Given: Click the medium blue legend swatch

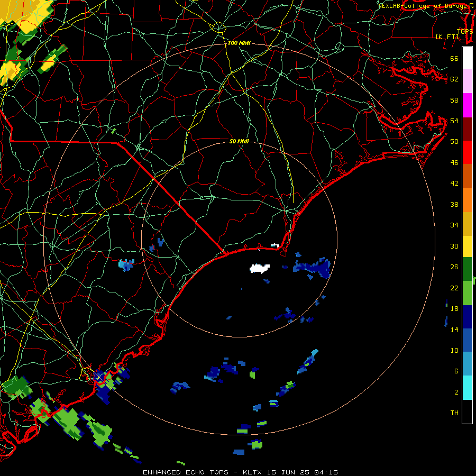Looking at the screenshot, I should (467, 340).
